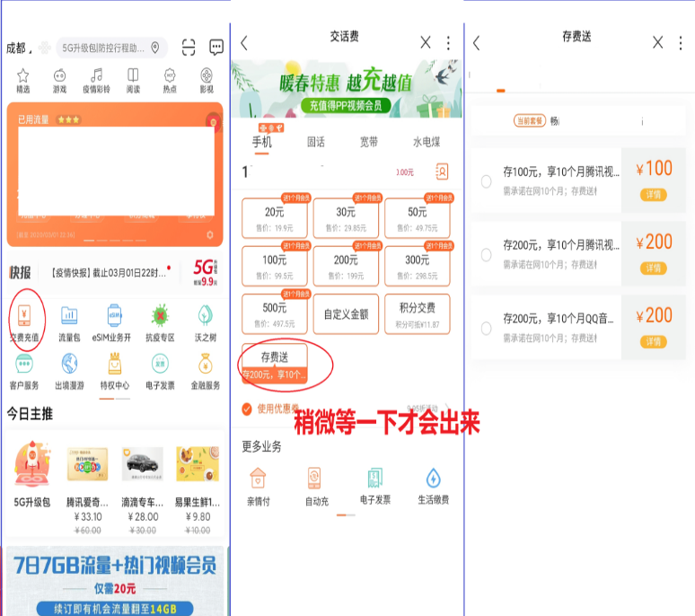Toggle the 使用优惠券 checkbox
695x616 pixels.
tap(247, 409)
